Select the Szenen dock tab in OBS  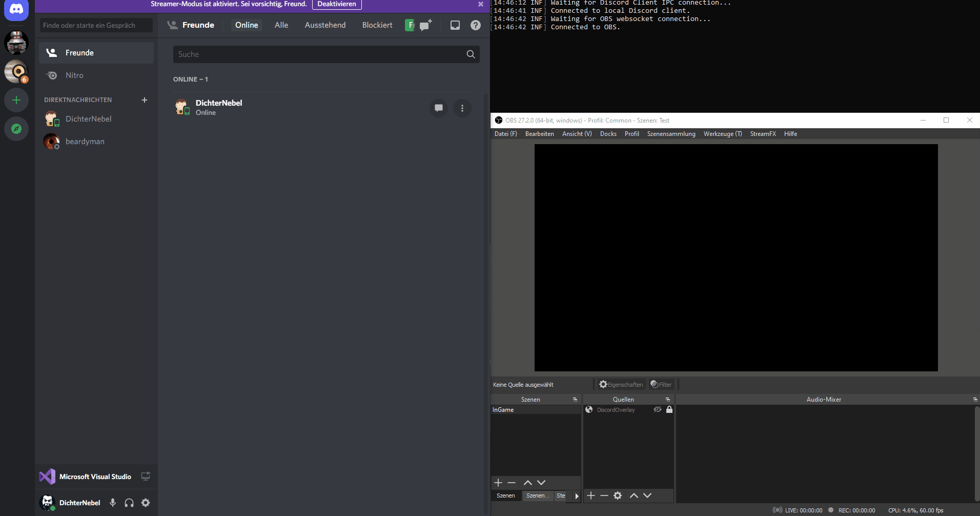click(x=506, y=495)
